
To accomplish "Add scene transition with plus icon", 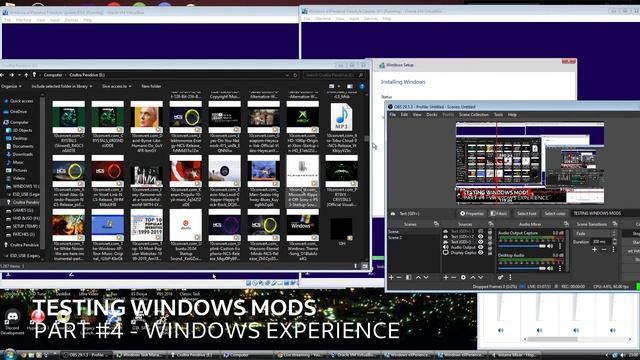I will [x=595, y=249].
